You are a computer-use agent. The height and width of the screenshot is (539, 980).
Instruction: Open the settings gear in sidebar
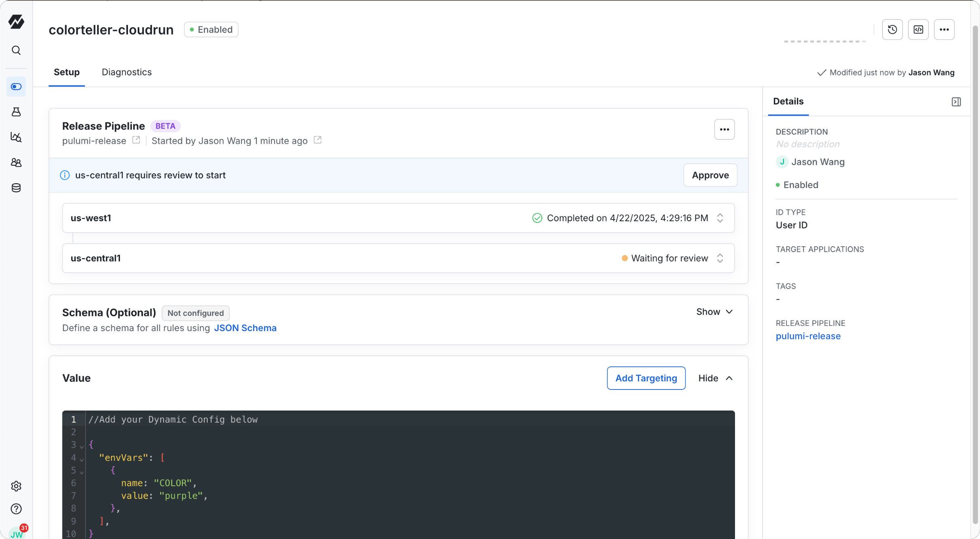pos(16,486)
